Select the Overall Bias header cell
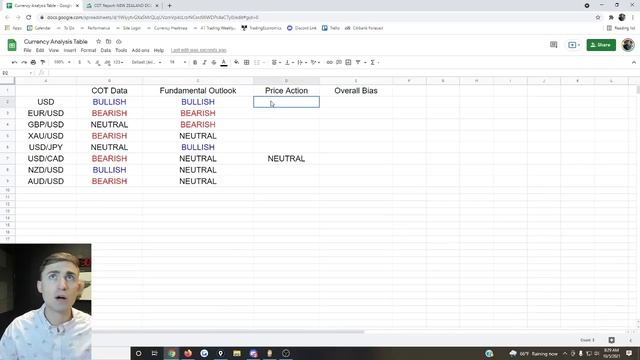The height and width of the screenshot is (360, 640). click(356, 91)
